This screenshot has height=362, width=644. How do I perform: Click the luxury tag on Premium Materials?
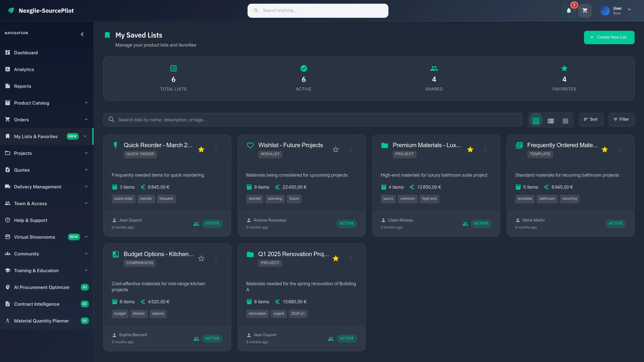388,199
